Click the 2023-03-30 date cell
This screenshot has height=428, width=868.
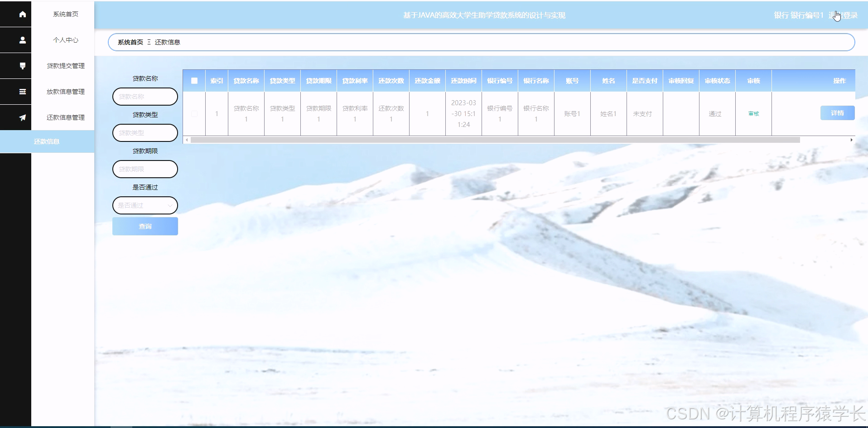point(463,114)
